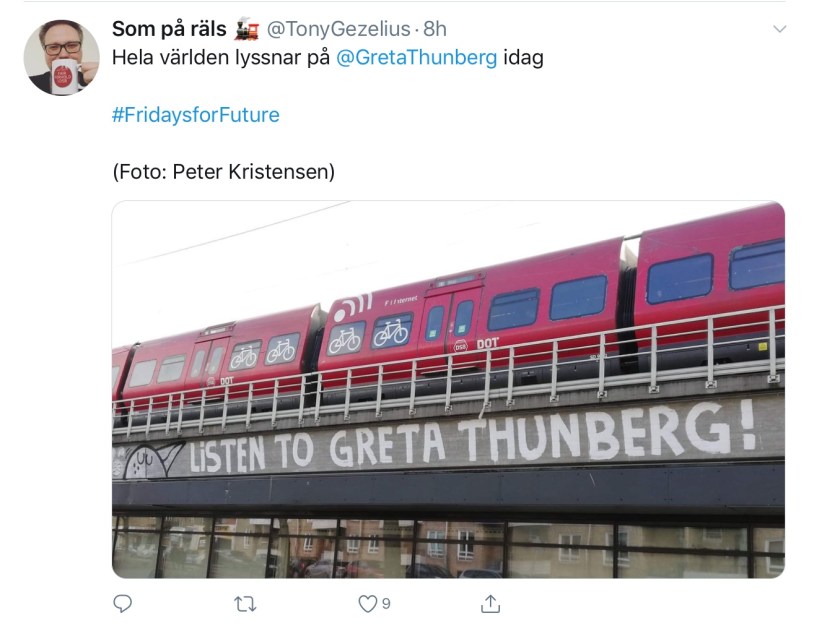Click the word 'idag' in the tweet

(x=523, y=57)
